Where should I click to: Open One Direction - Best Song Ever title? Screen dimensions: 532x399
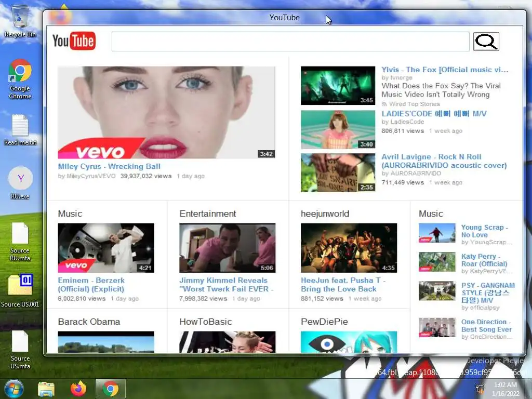pos(486,326)
